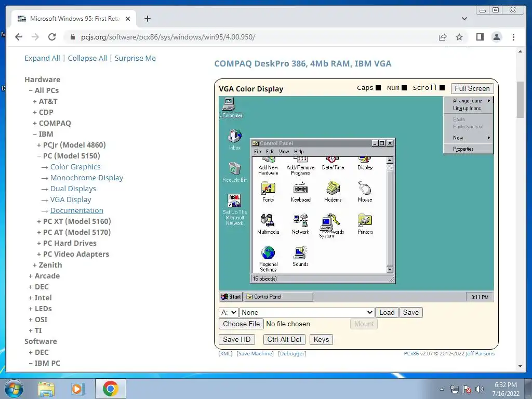The image size is (532, 399).
Task: Choose Arrange Icons from context menu
Action: tap(468, 101)
